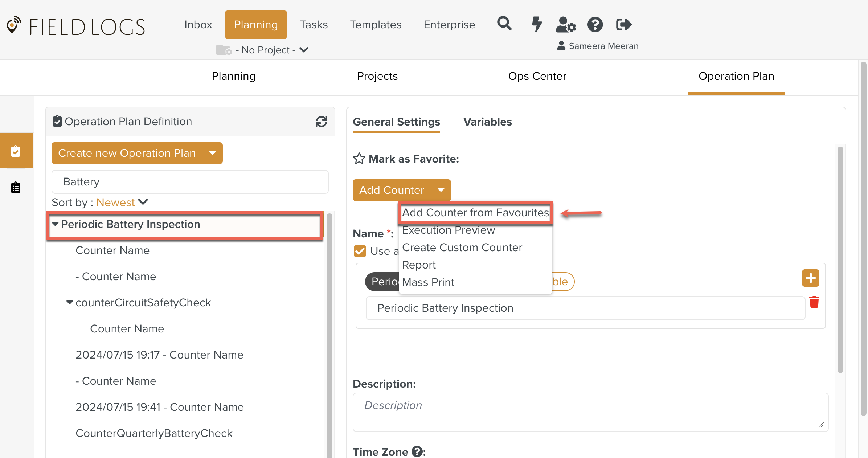
Task: Expand Create new Operation Plan dropdown arrow
Action: point(213,153)
